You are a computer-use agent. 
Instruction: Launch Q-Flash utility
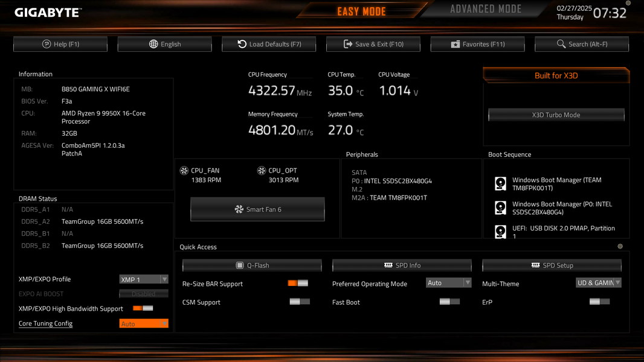tap(252, 265)
